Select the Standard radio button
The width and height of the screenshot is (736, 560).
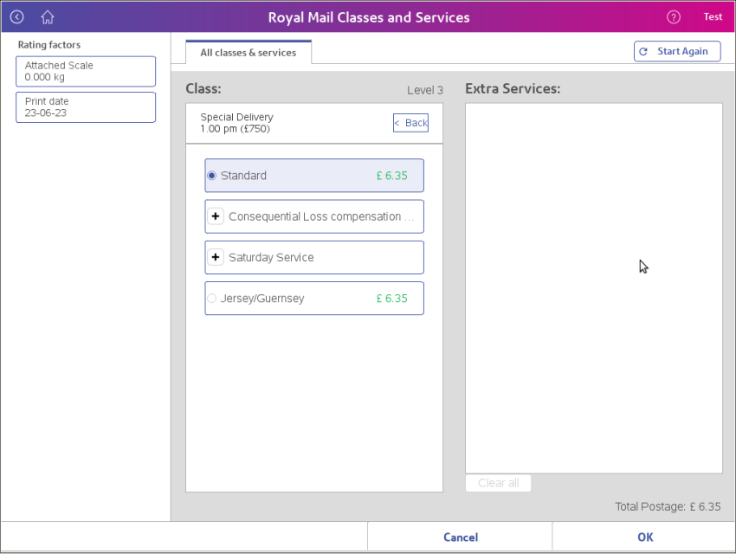(211, 176)
